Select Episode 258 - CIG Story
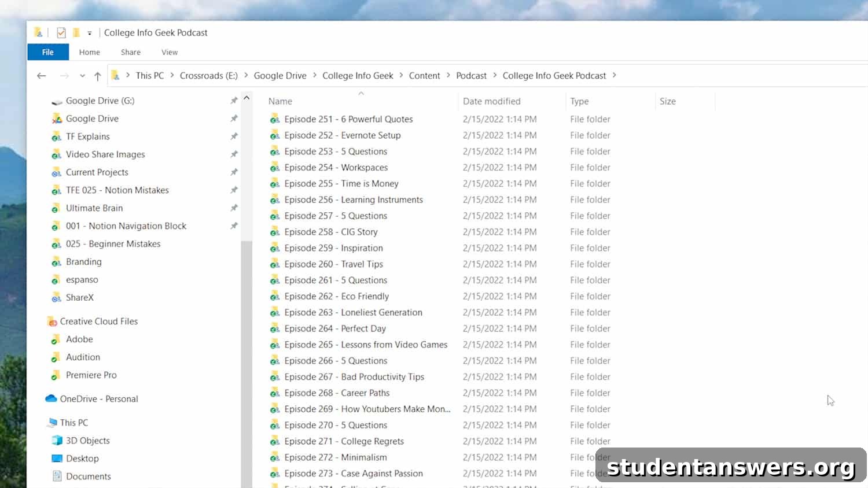 coord(330,232)
